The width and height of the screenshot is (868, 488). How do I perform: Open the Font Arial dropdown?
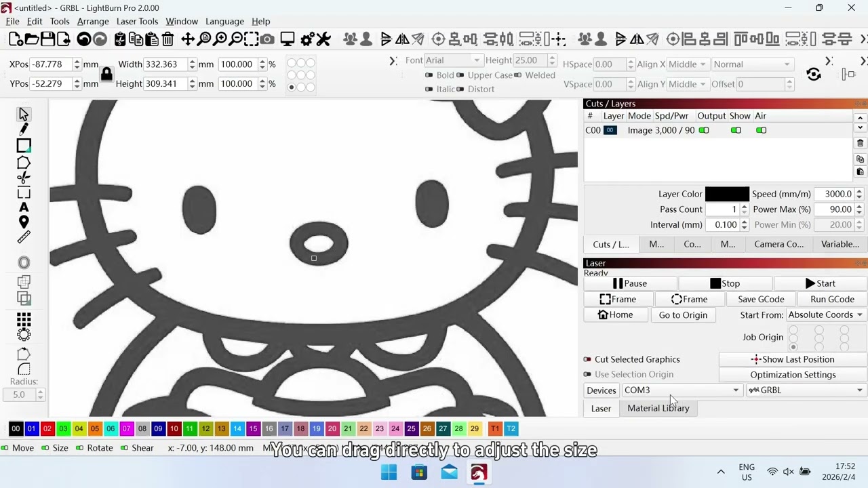(x=454, y=60)
